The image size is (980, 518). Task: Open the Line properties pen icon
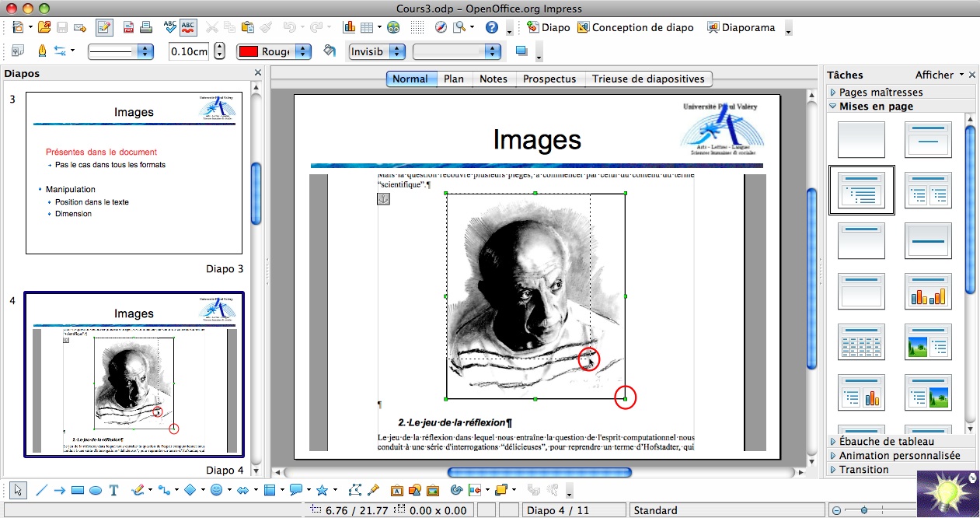[x=42, y=51]
